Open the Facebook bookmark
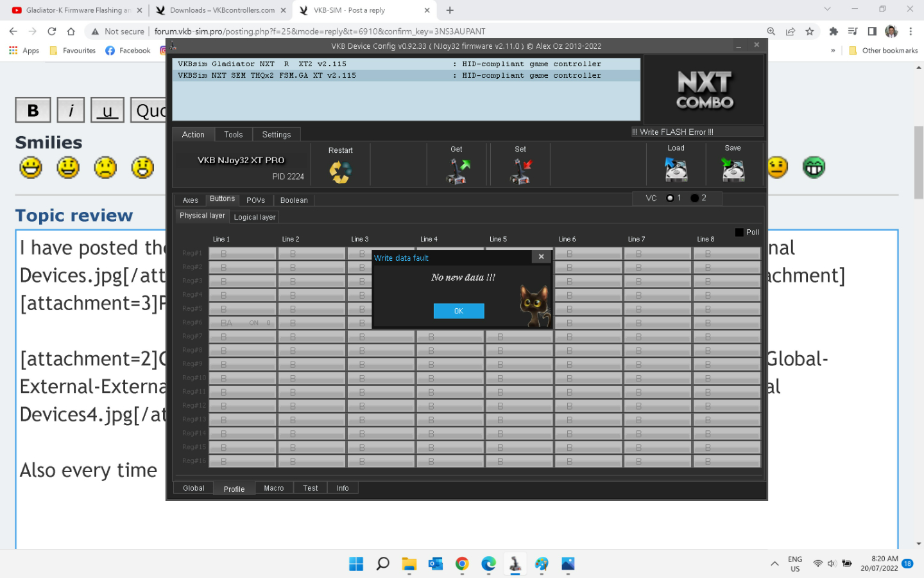The width and height of the screenshot is (924, 578). 128,50
